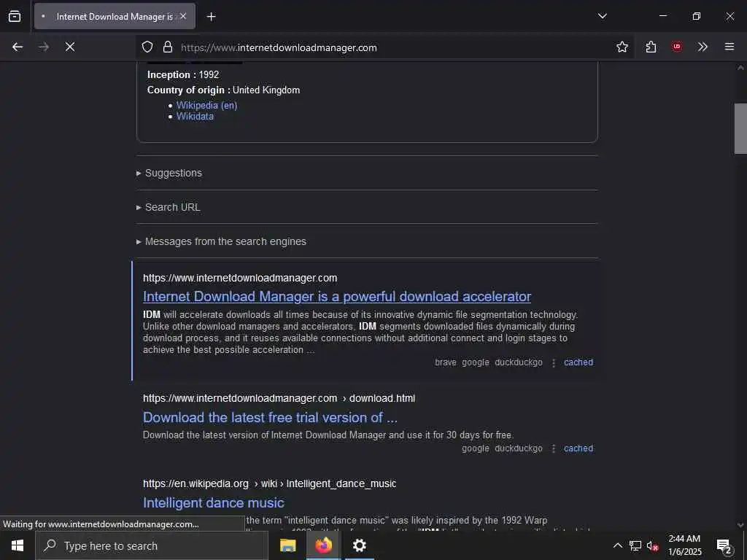Stop loading the page
This screenshot has height=560, width=747.
tap(70, 47)
